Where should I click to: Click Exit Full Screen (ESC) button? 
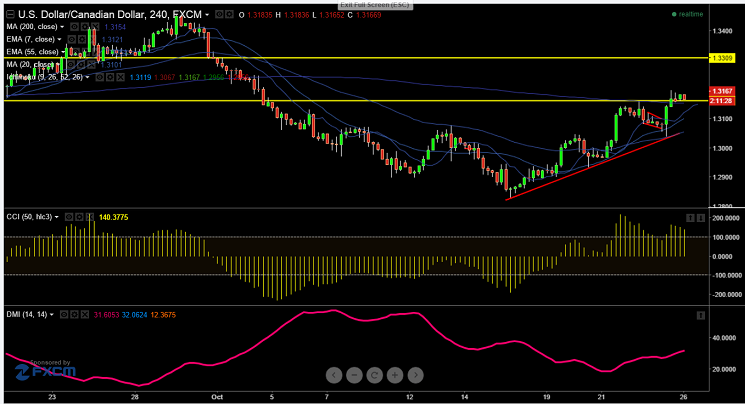point(375,5)
